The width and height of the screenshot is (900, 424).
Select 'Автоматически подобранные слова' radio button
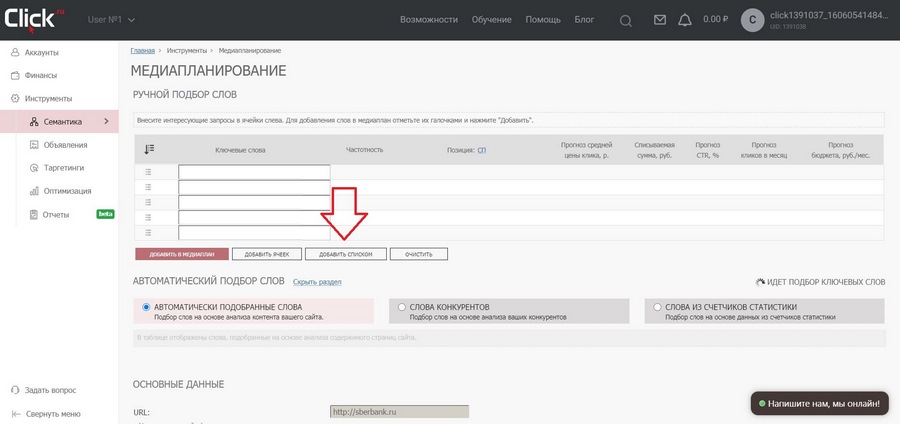146,307
